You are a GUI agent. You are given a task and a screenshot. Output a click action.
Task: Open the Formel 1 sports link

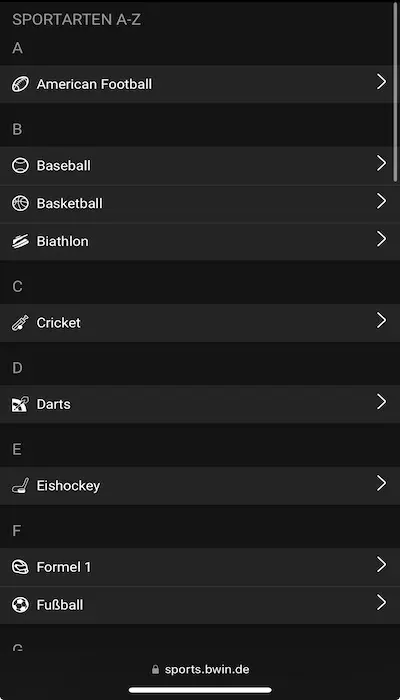pyautogui.click(x=200, y=567)
